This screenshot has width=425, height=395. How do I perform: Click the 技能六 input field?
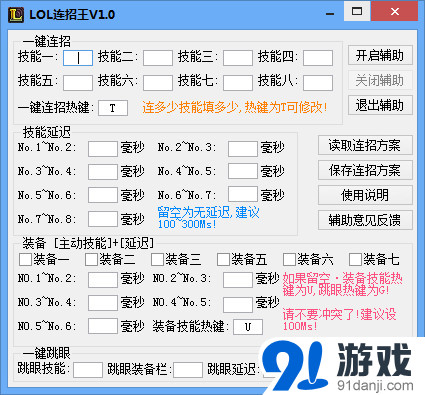click(158, 83)
